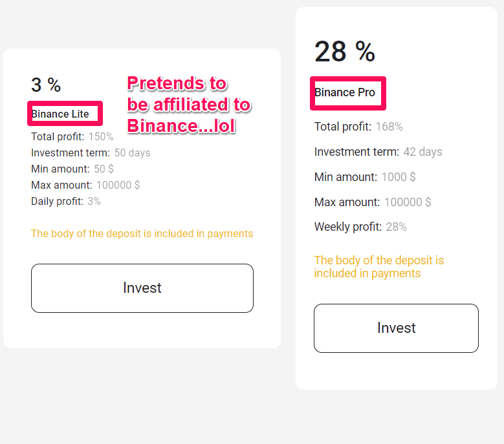Click the 168% total profit value
The width and height of the screenshot is (504, 444).
tap(389, 127)
